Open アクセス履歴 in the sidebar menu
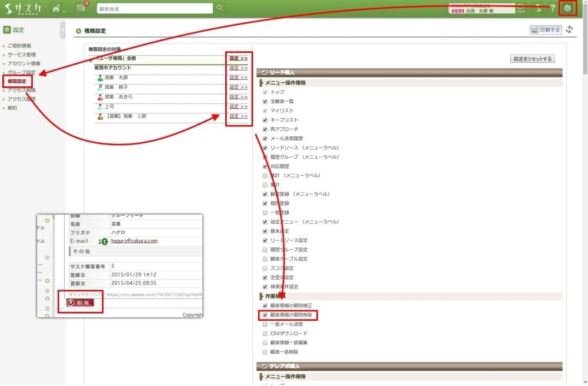Viewport: 588px width, 386px height. click(22, 99)
